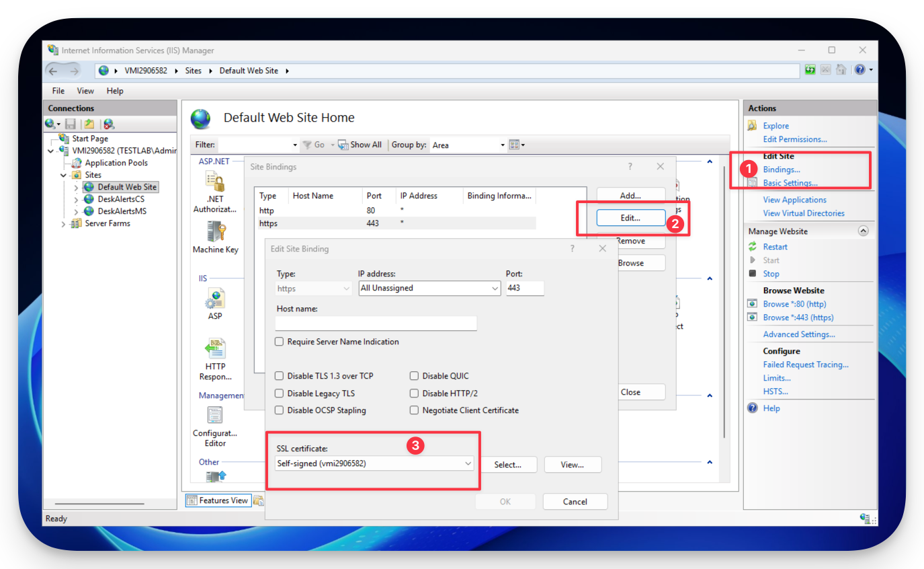Enable Require Server Name Indication
This screenshot has width=924, height=569.
tap(279, 342)
